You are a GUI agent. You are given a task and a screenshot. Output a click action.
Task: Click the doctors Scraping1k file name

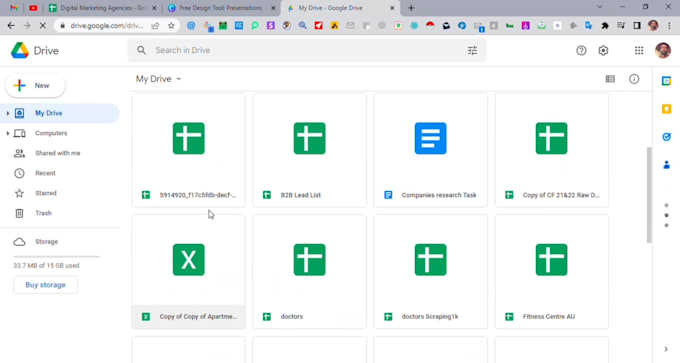(430, 317)
